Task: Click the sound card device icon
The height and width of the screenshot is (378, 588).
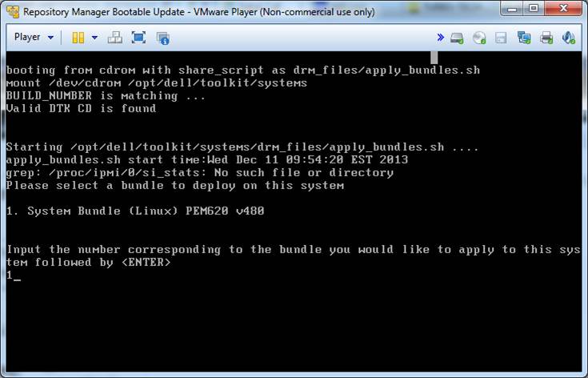Action: [569, 38]
